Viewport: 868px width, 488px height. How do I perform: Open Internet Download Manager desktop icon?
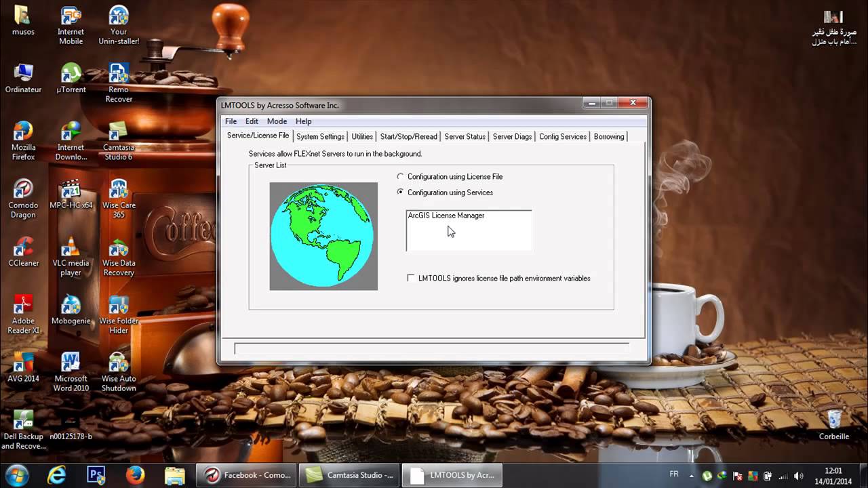coord(71,141)
